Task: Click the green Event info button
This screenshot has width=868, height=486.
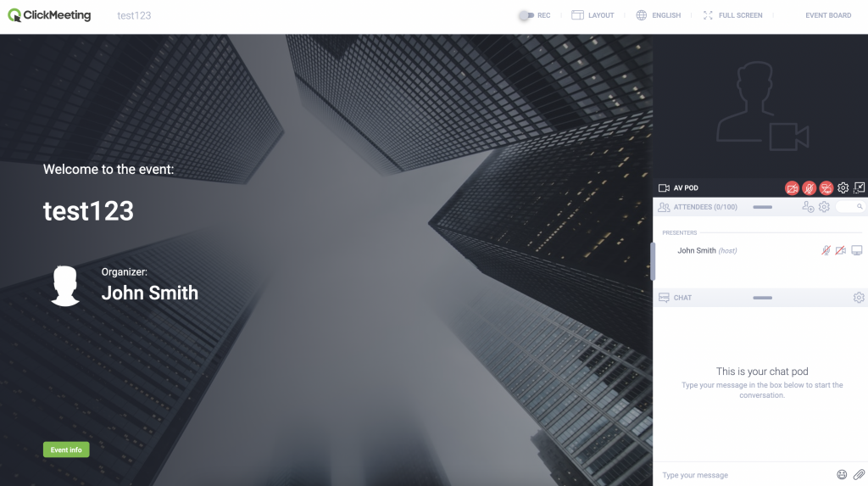Action: [66, 450]
